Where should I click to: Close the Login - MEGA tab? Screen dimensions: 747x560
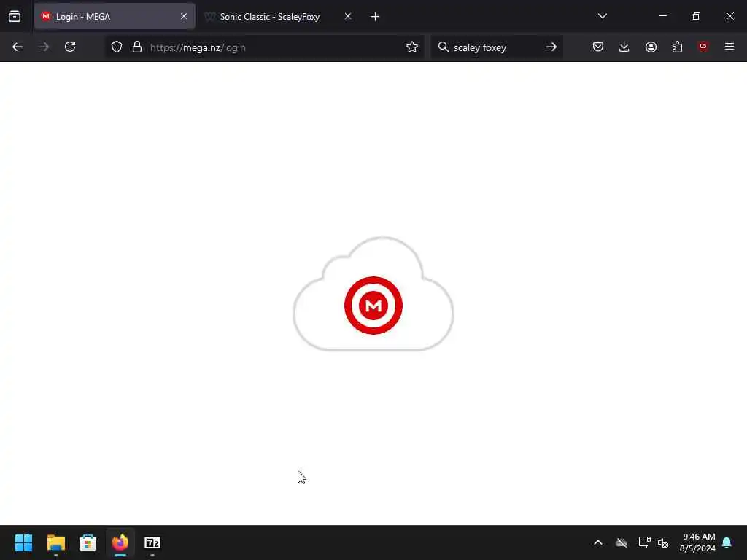point(183,16)
